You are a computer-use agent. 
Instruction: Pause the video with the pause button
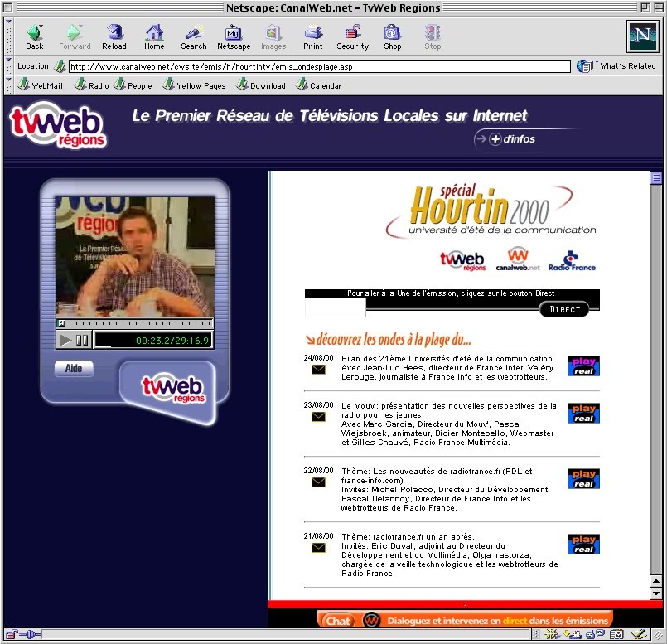(x=82, y=340)
